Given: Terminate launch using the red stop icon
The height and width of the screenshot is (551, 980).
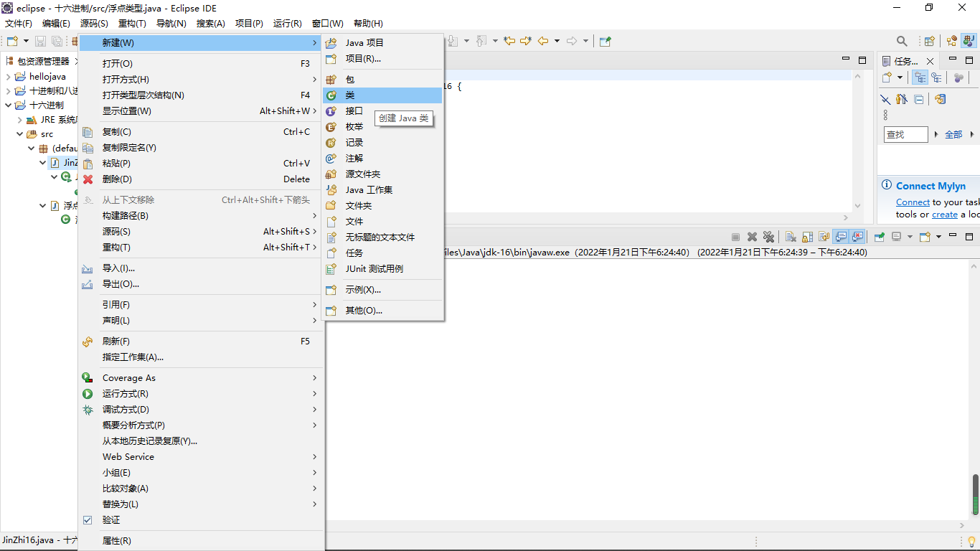Looking at the screenshot, I should (x=736, y=239).
